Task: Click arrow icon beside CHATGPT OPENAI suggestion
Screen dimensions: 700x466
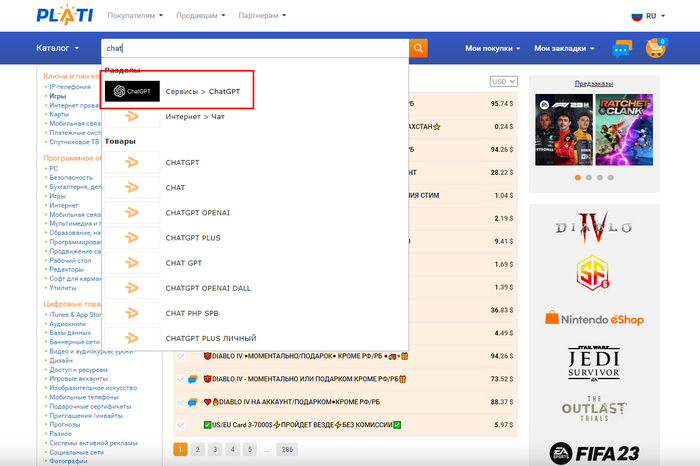Action: click(132, 212)
